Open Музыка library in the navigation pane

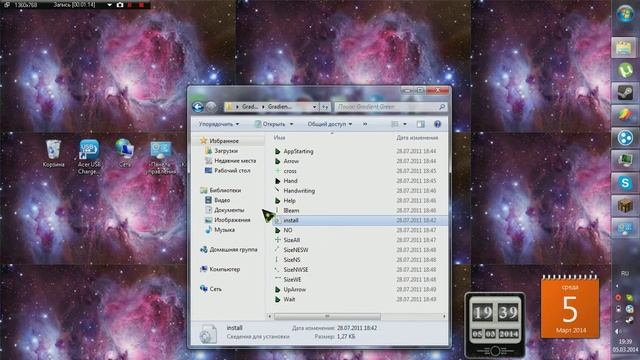[224, 230]
